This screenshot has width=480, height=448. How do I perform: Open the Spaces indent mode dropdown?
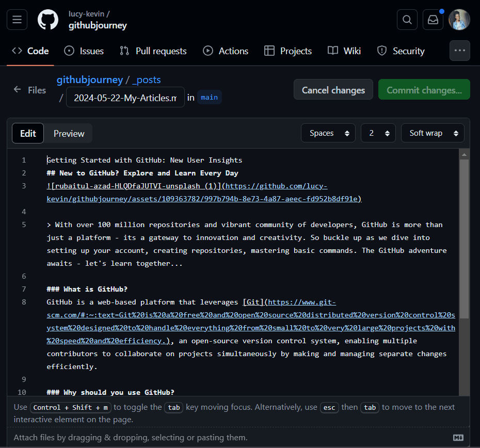coord(328,133)
